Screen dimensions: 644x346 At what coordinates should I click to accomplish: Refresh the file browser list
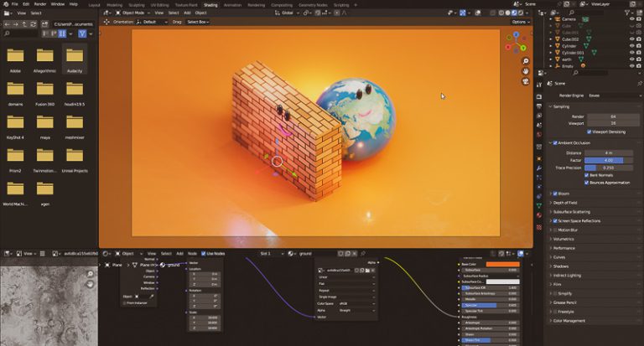(34, 24)
